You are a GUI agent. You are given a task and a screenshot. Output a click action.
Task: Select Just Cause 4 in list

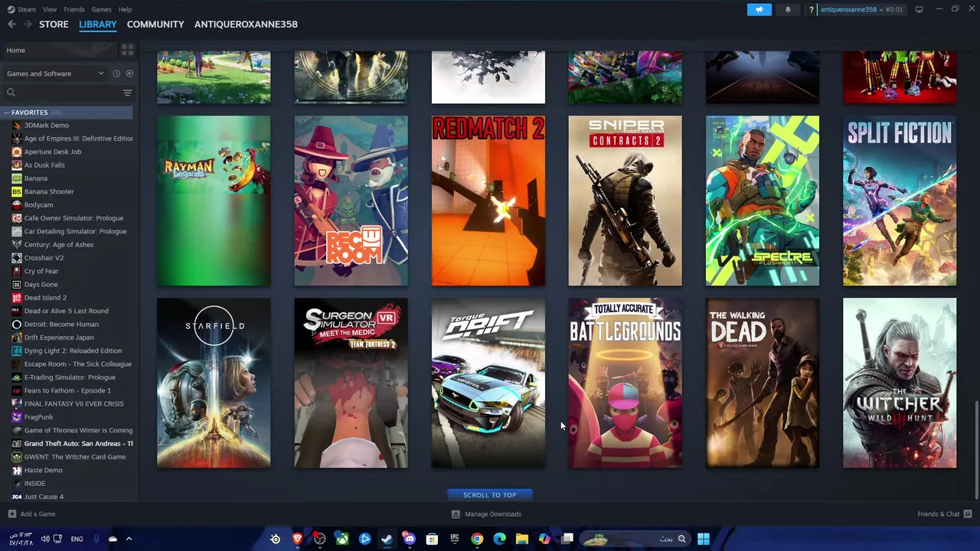pyautogui.click(x=44, y=497)
